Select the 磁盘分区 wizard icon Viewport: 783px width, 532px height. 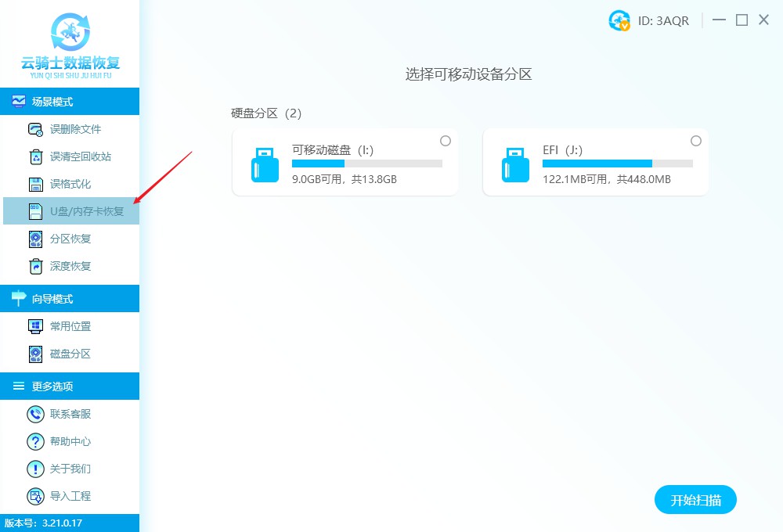[x=35, y=353]
